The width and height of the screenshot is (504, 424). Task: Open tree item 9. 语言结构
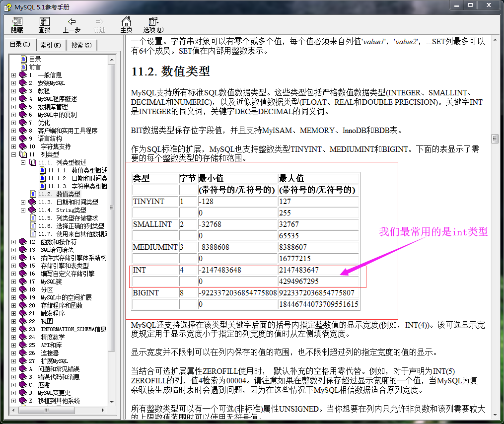point(45,139)
